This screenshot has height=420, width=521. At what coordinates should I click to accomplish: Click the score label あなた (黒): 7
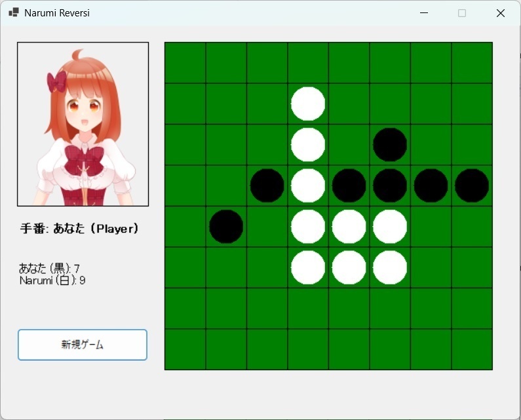click(x=49, y=268)
